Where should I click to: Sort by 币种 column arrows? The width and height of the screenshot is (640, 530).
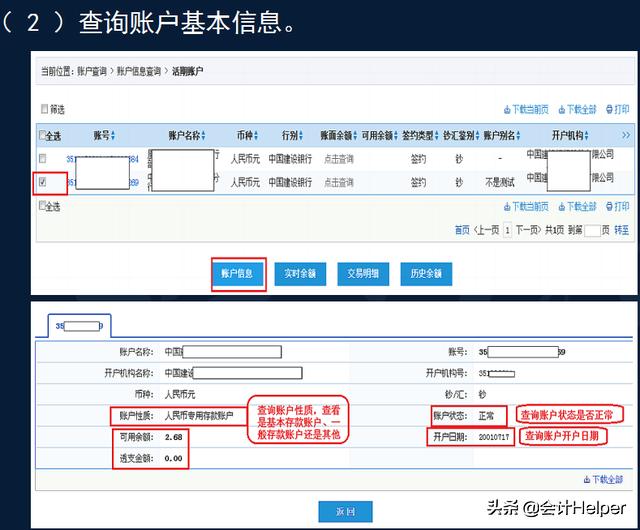pyautogui.click(x=256, y=136)
